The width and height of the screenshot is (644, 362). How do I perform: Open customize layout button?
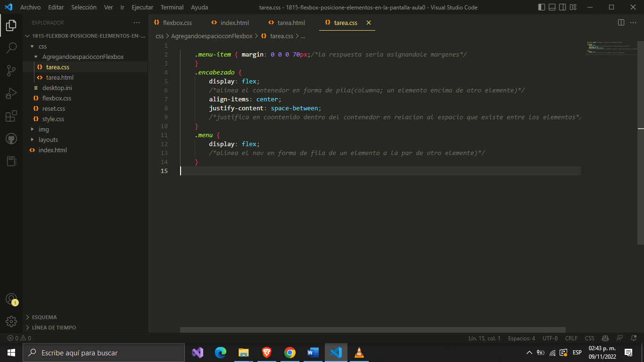pos(573,7)
